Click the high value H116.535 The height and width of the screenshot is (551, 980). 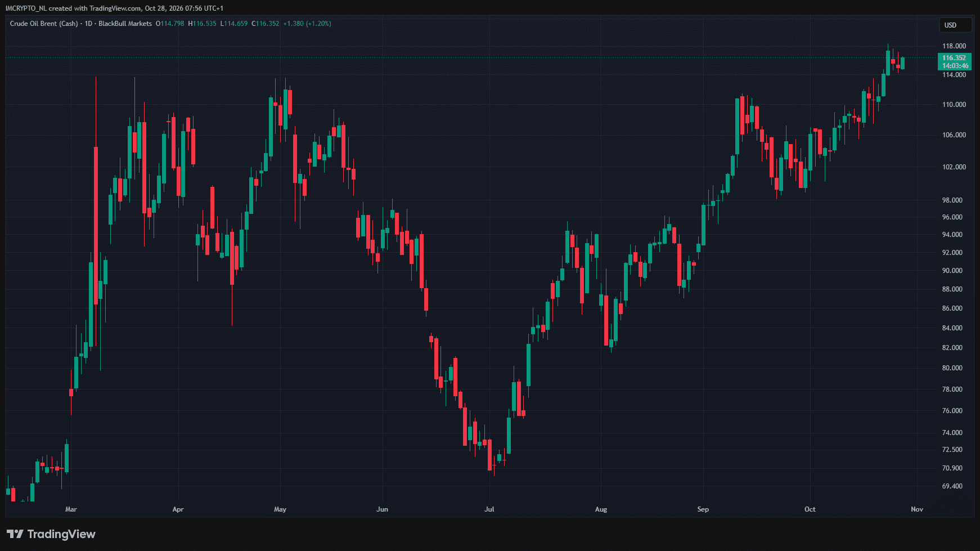(202, 24)
